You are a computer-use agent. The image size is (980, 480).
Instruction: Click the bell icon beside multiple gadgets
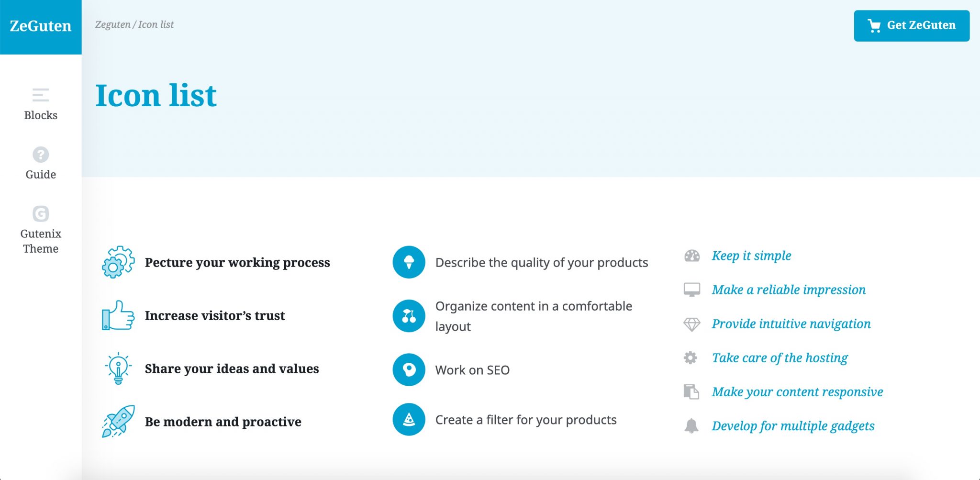(x=691, y=426)
